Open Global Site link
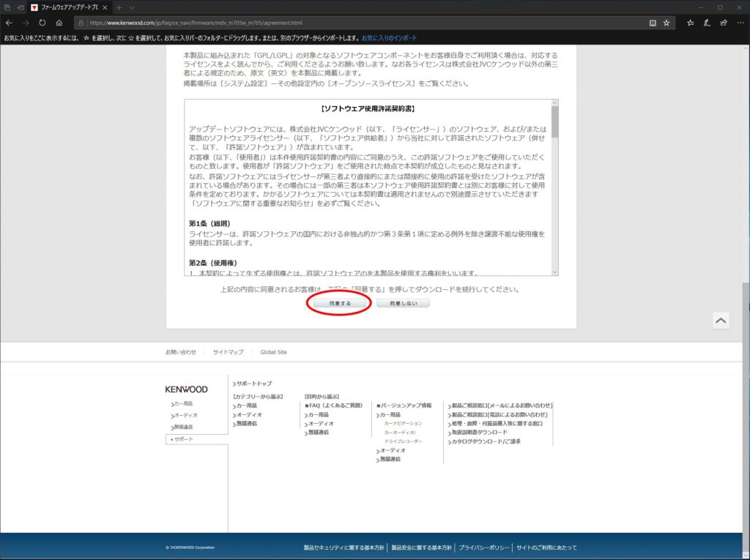This screenshot has width=750, height=560. pyautogui.click(x=274, y=352)
